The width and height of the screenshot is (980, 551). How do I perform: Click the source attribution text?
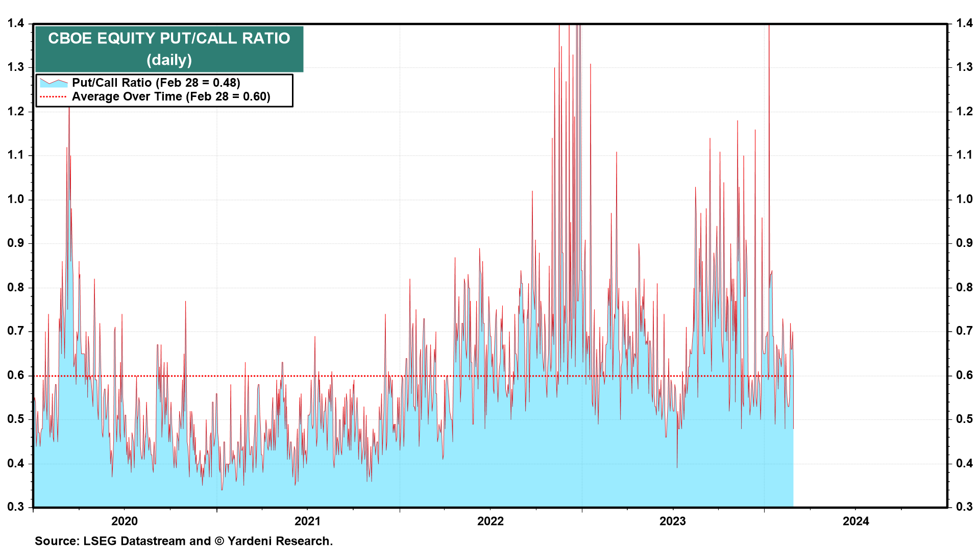point(184,541)
